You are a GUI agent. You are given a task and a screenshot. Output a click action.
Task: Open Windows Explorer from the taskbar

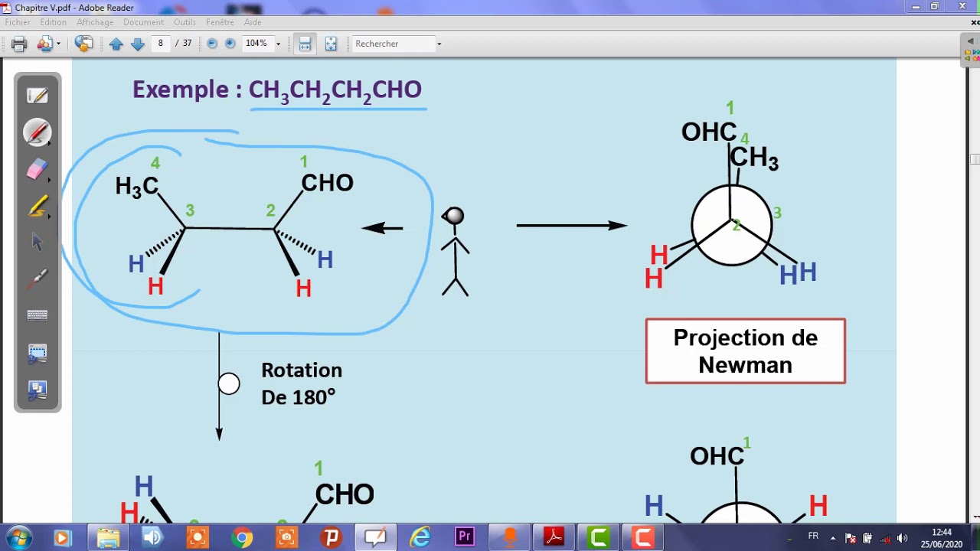pos(108,537)
